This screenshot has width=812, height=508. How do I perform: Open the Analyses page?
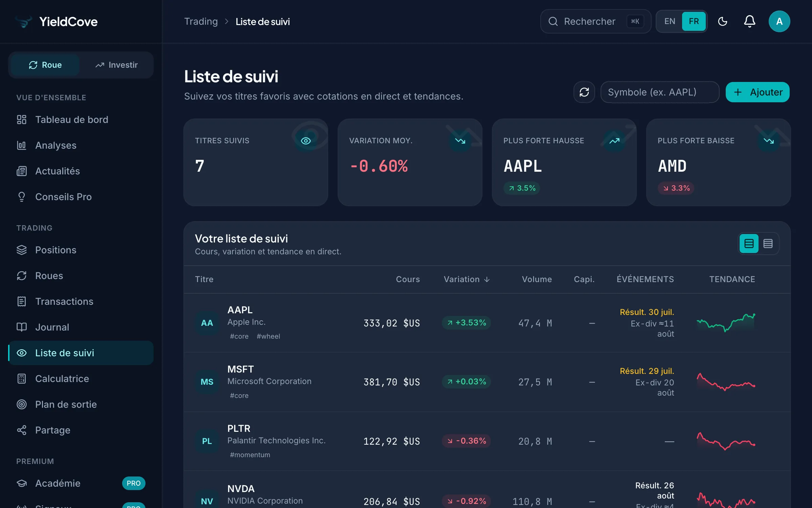click(x=81, y=145)
